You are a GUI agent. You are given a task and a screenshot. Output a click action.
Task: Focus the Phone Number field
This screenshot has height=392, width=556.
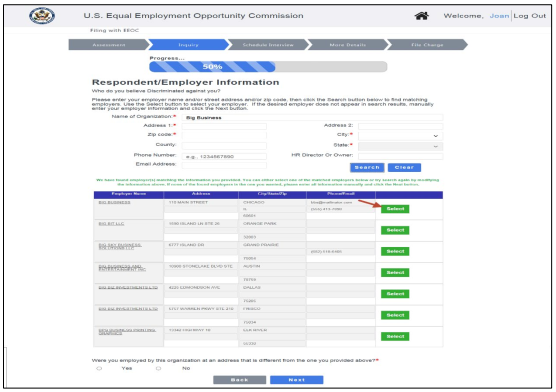[x=224, y=156]
